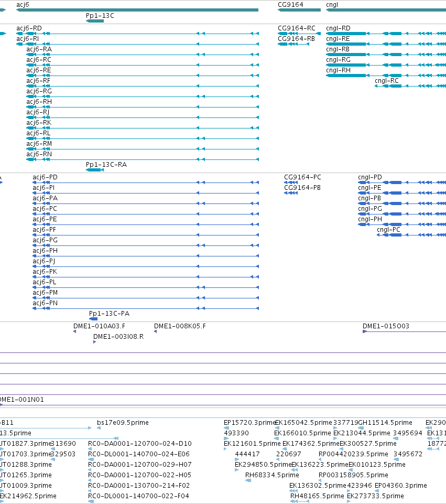Click protein acj6-PH
Screen dimensions: 446x504
(45, 251)
